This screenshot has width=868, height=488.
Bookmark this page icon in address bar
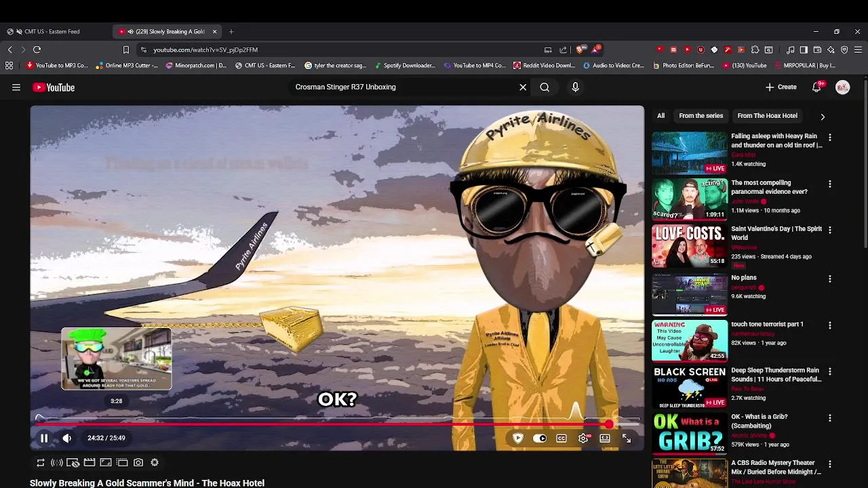click(x=125, y=49)
